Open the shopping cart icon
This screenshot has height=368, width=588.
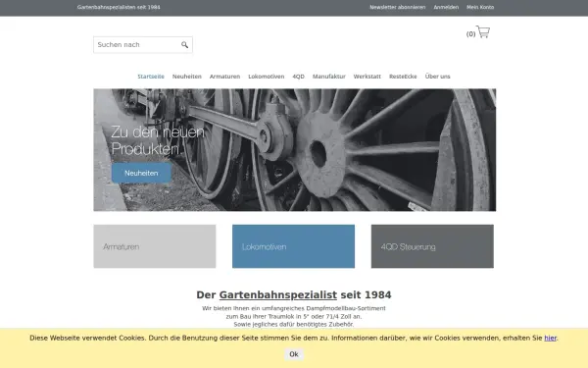pos(483,31)
